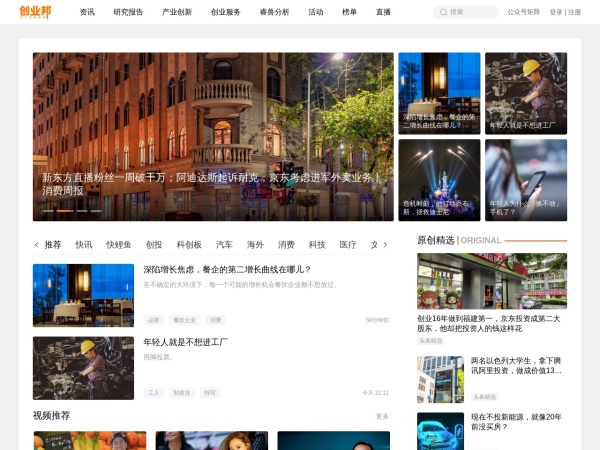The image size is (600, 450).
Task: Click the 创业邦 logo in header
Action: (x=35, y=12)
